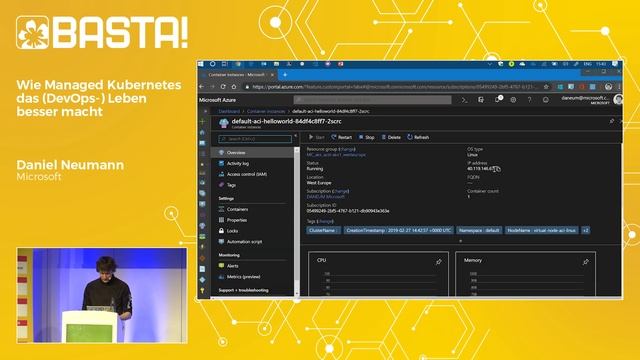This screenshot has width=640, height=360.
Task: Click the container instance cloud icon
Action: pos(224,123)
